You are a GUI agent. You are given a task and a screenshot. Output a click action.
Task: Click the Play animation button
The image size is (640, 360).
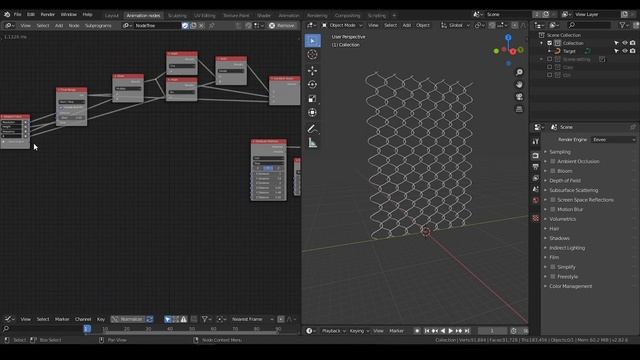coord(451,331)
